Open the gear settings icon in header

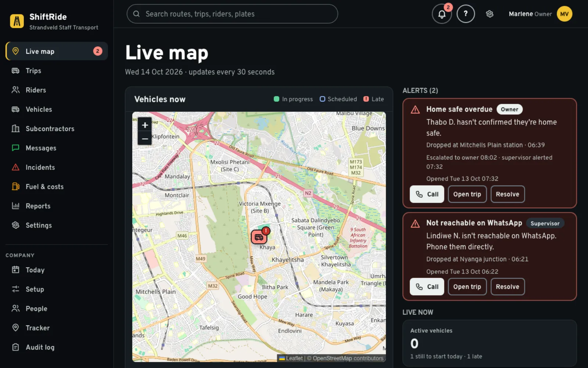[x=490, y=14]
